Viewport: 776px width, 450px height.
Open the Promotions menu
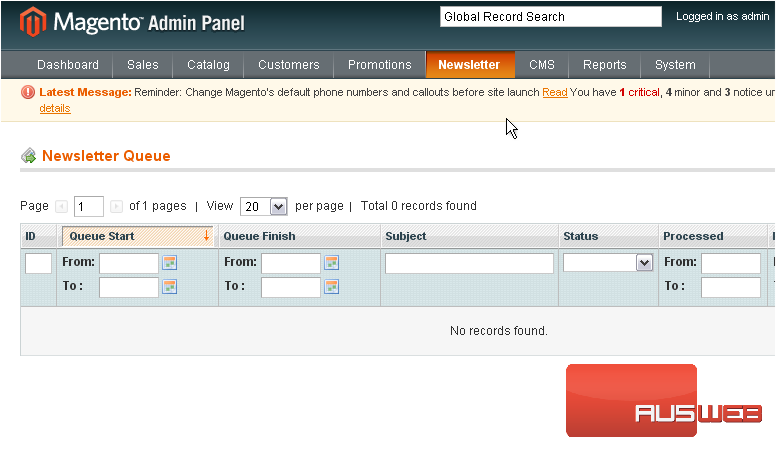[x=380, y=65]
